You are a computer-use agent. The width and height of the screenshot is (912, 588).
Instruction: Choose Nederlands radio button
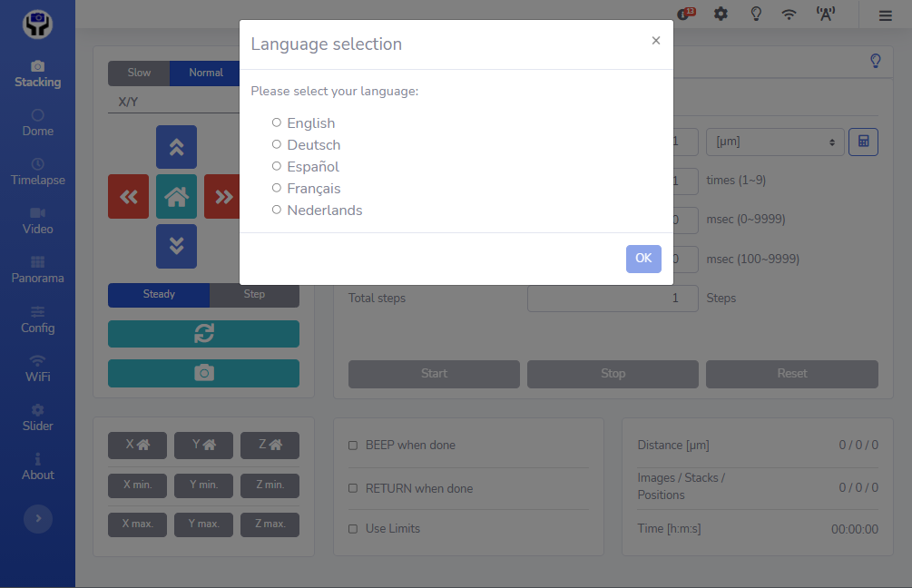277,210
